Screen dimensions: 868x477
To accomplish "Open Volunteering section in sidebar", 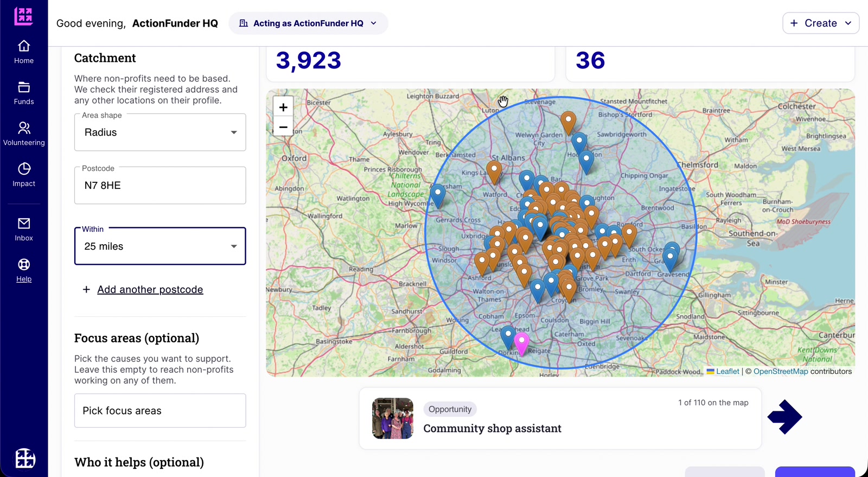I will point(24,134).
